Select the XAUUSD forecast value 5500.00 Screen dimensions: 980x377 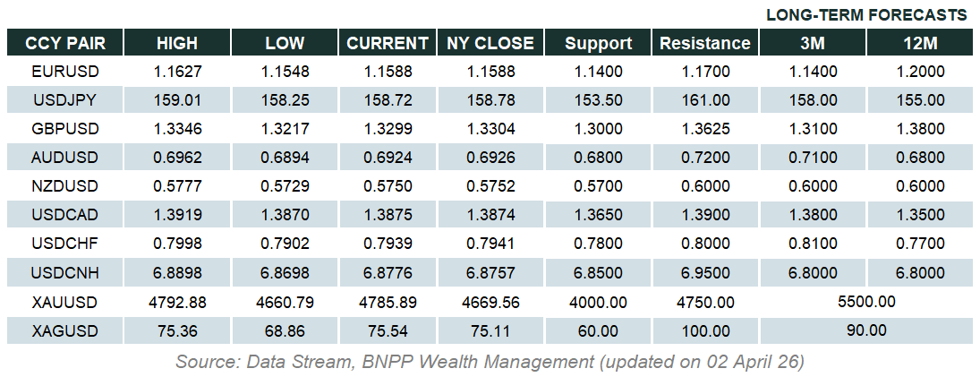pyautogui.click(x=865, y=302)
